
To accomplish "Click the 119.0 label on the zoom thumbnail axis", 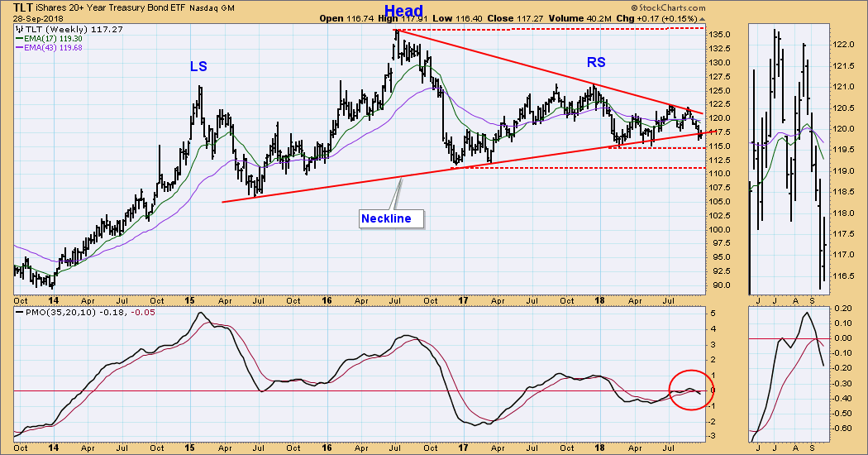I will [844, 171].
